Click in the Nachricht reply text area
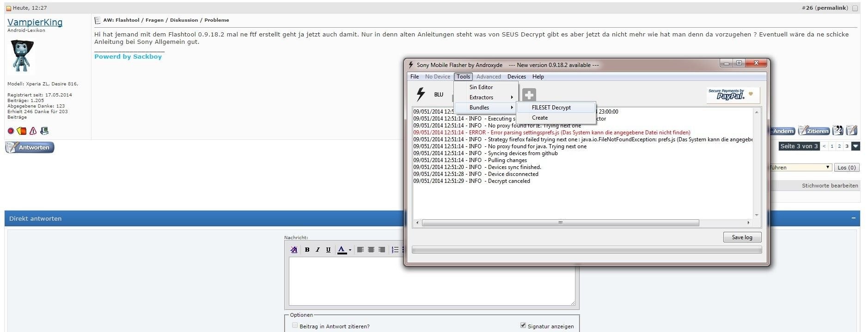The width and height of the screenshot is (868, 332). coord(432,281)
